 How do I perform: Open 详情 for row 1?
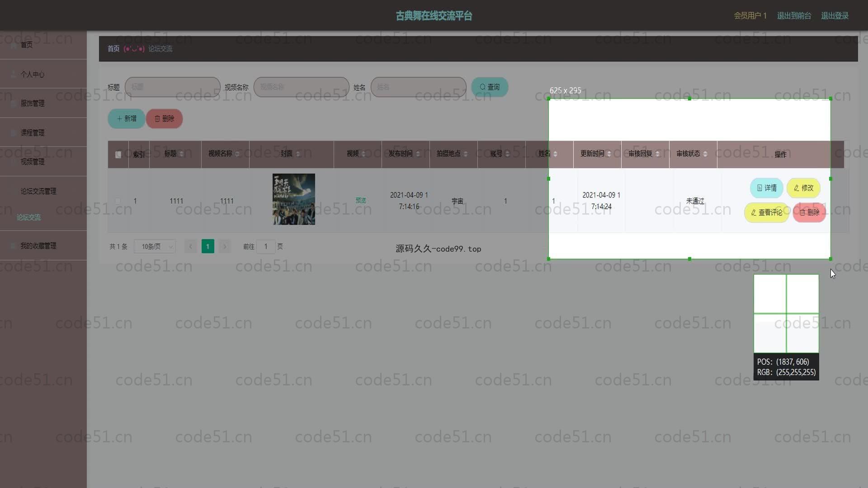click(x=766, y=188)
